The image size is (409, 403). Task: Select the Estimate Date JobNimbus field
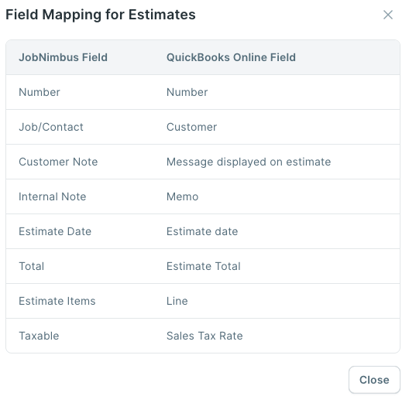point(55,231)
